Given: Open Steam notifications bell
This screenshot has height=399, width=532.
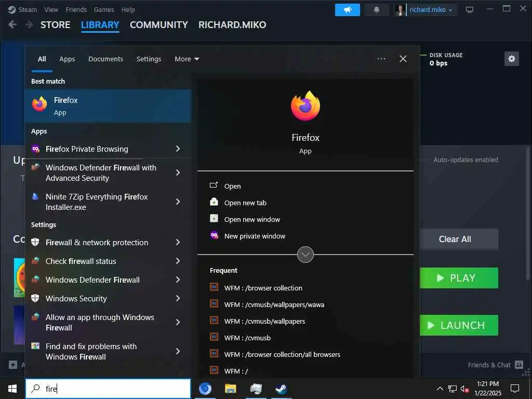Looking at the screenshot, I should (377, 10).
